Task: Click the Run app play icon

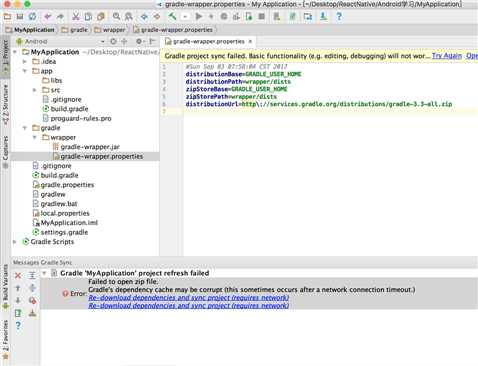Action: pos(199,16)
